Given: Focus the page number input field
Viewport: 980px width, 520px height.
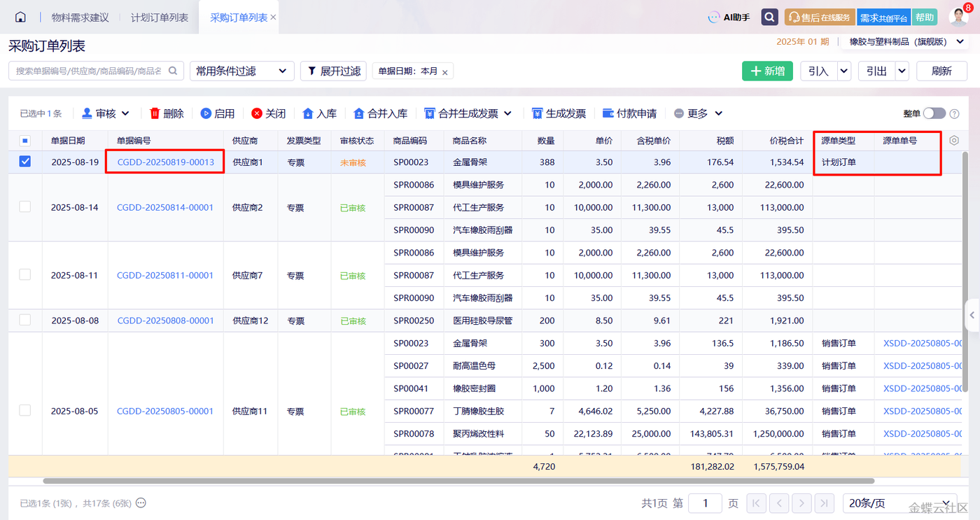Looking at the screenshot, I should pyautogui.click(x=706, y=503).
